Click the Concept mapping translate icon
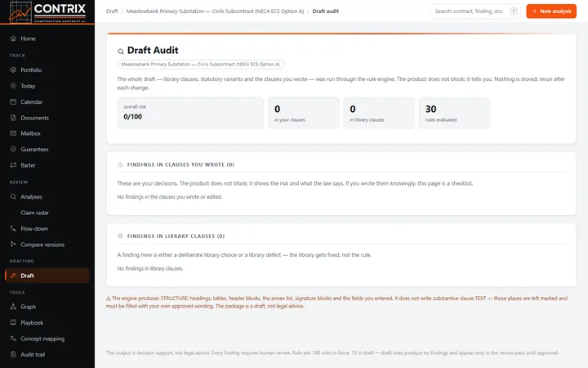Screen dimensions: 588x368 pos(13,339)
